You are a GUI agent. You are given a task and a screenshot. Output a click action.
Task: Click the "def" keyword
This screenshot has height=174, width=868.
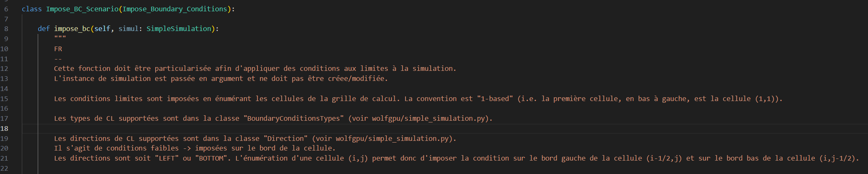pyautogui.click(x=44, y=29)
